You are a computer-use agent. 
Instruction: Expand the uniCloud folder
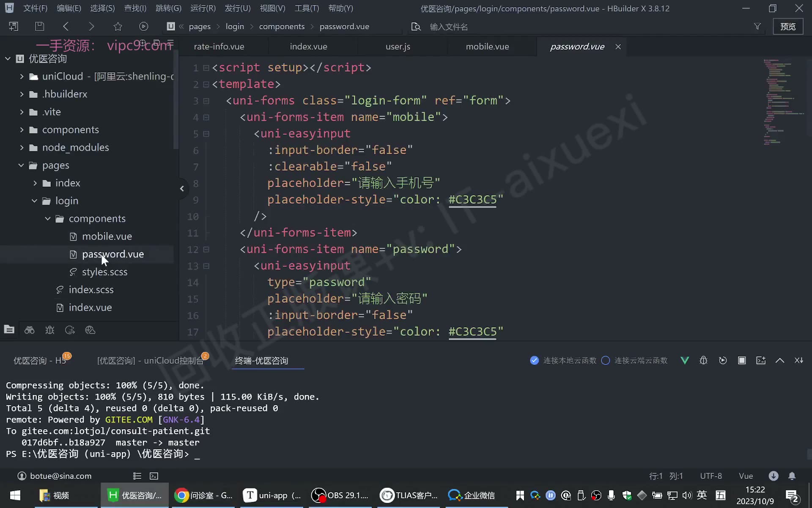pos(22,77)
